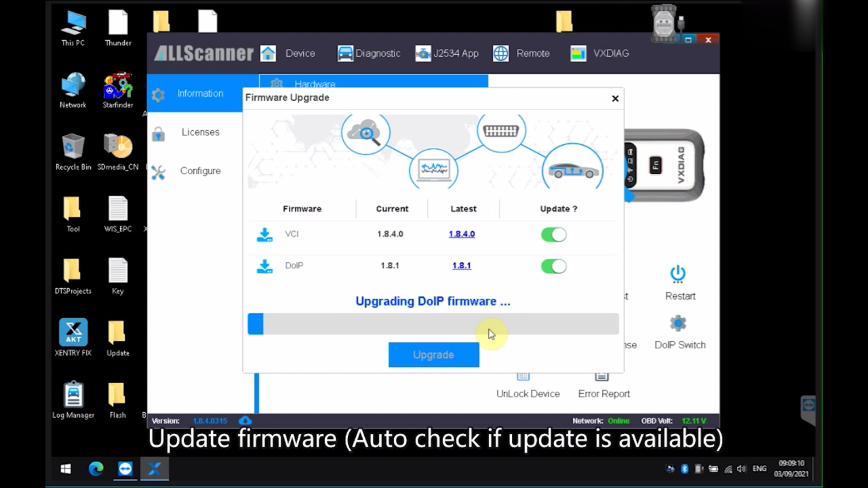Image resolution: width=868 pixels, height=488 pixels.
Task: Toggle the DoIP firmware update switch
Action: (x=553, y=266)
